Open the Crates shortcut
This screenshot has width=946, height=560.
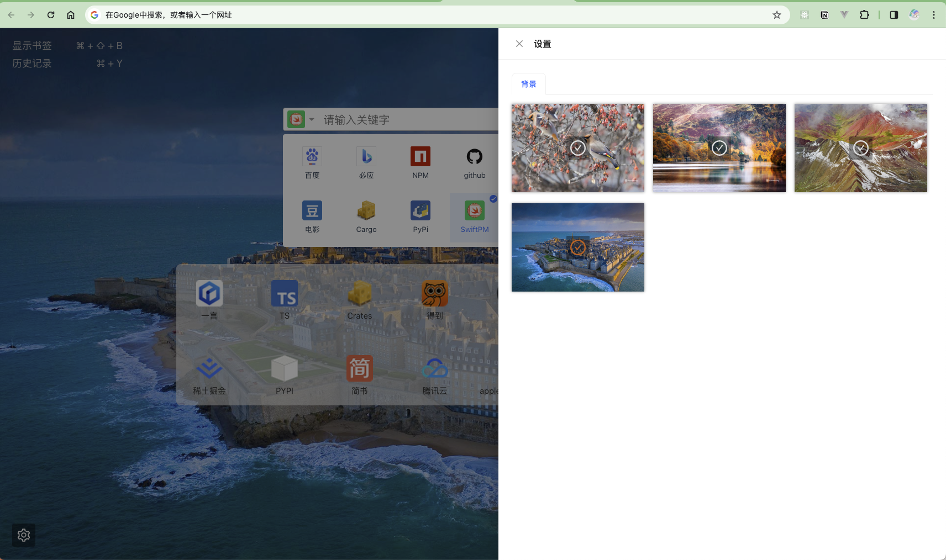coord(360,300)
